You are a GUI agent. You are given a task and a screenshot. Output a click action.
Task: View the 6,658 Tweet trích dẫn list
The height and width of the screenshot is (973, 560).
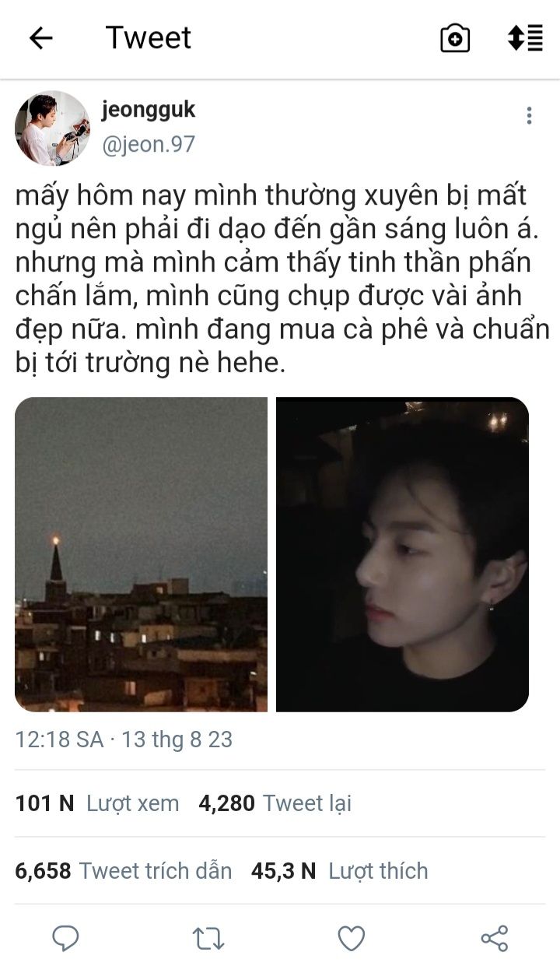click(124, 870)
